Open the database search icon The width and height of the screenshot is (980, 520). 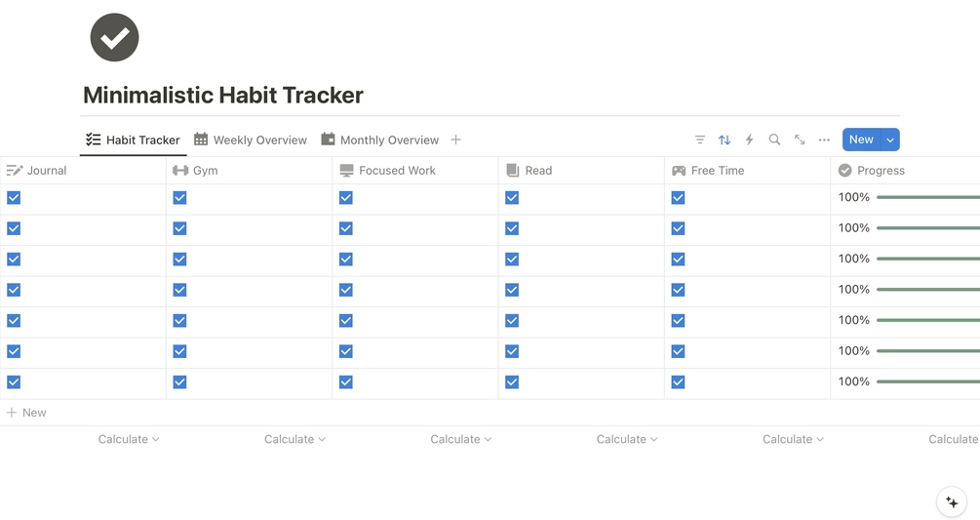tap(774, 140)
